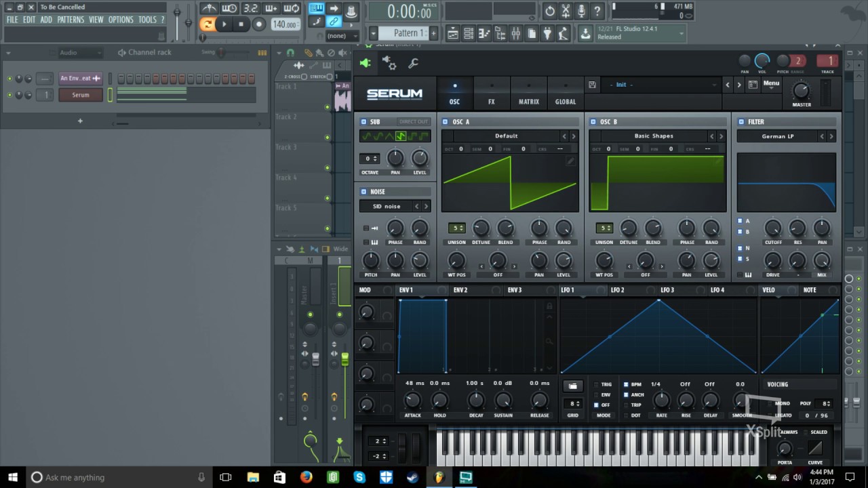The image size is (868, 488).
Task: Open the German LP filter type dropdown
Action: pyautogui.click(x=778, y=136)
